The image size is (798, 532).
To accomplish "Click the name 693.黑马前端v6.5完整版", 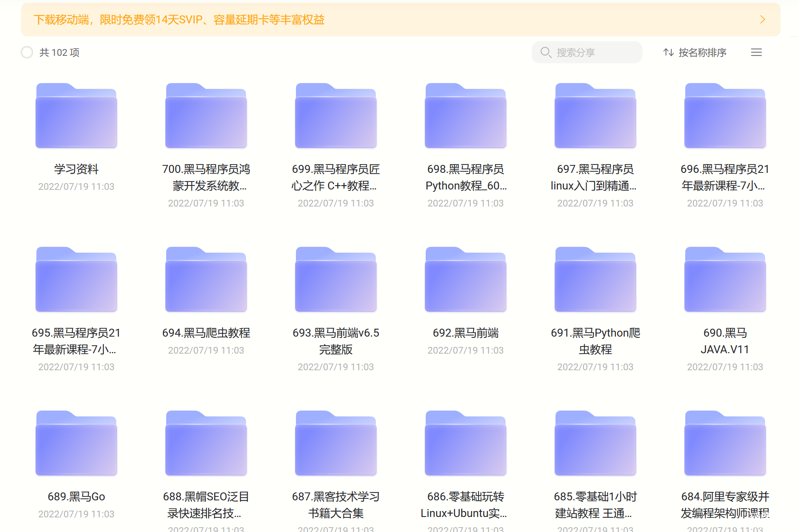I will pyautogui.click(x=336, y=341).
